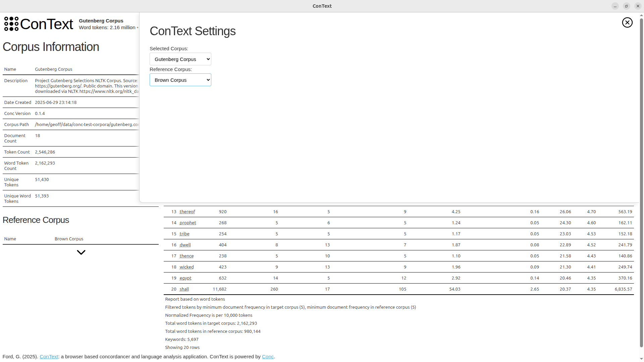Open the Conc link
Viewport: 644px width, 362px height.
click(x=268, y=357)
